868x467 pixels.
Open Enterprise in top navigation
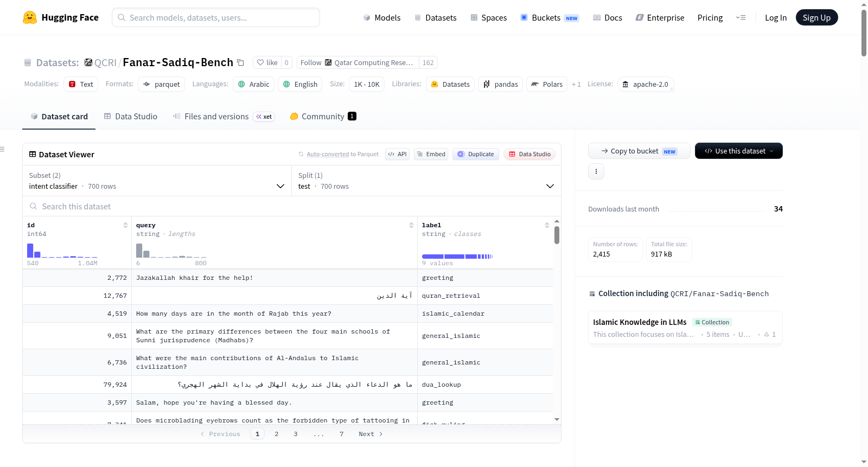(660, 17)
